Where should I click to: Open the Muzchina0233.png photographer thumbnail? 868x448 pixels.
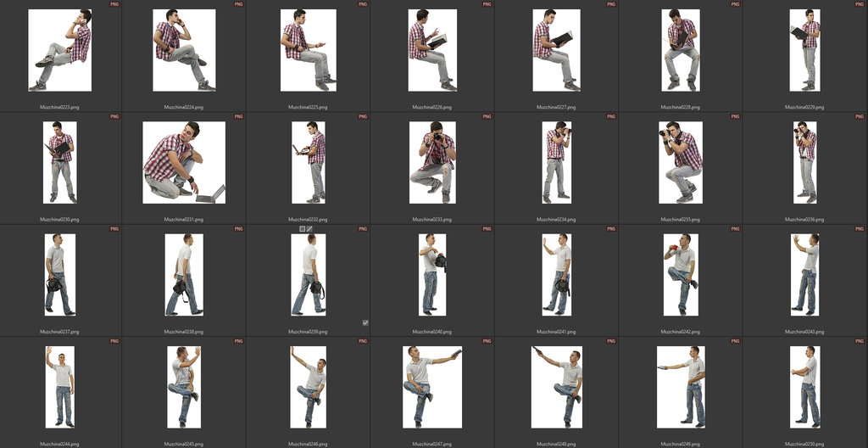pyautogui.click(x=432, y=162)
